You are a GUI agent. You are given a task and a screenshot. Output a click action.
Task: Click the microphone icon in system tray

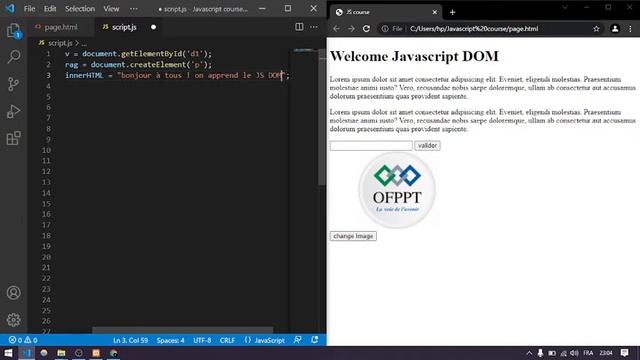tap(540, 353)
